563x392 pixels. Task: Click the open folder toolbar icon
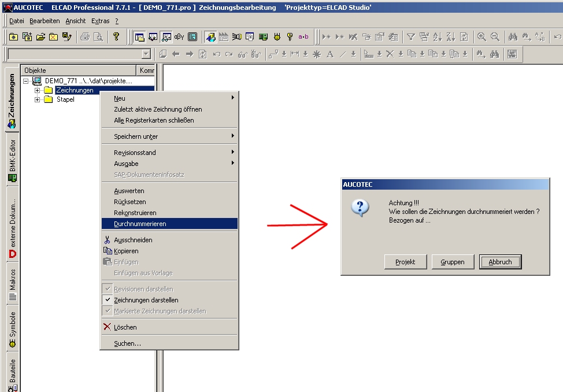click(40, 36)
